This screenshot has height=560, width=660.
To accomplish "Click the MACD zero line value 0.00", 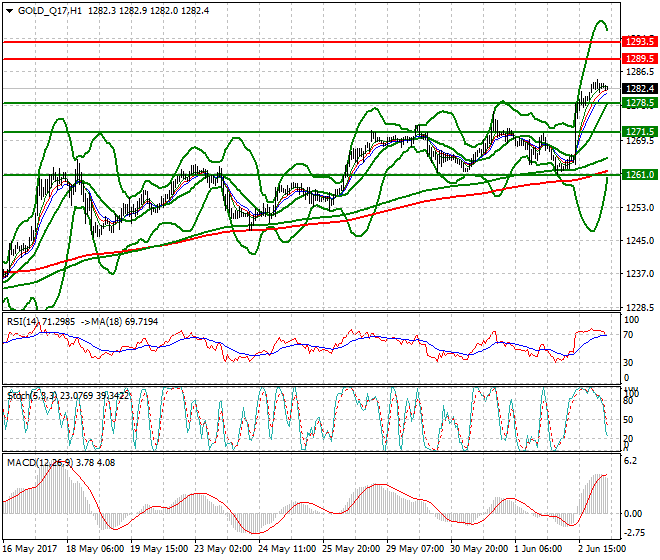I will [633, 514].
